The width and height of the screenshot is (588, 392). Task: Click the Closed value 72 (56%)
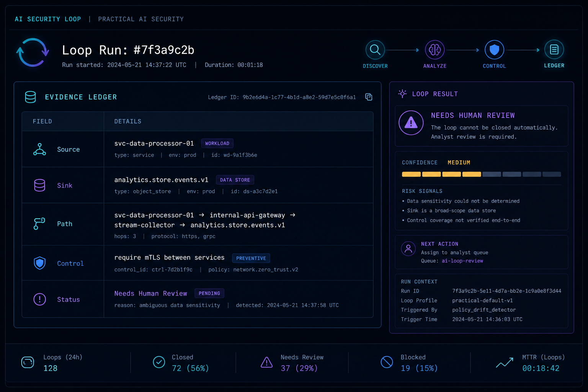(190, 368)
